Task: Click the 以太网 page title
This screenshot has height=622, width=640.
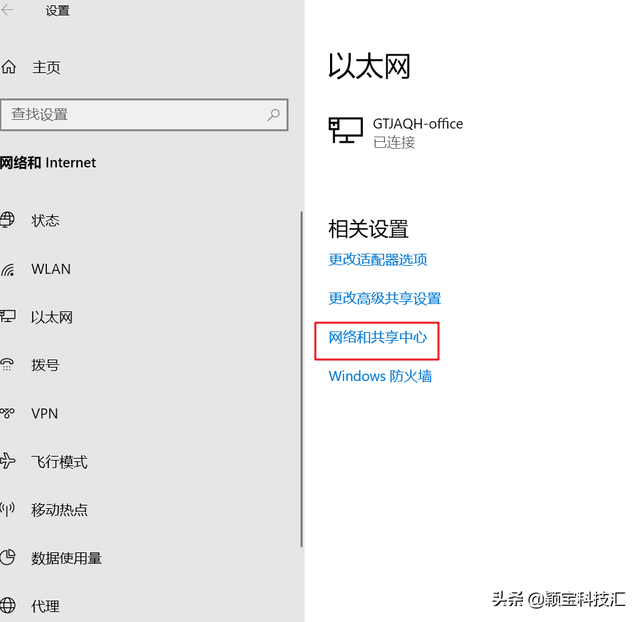Action: click(x=369, y=66)
